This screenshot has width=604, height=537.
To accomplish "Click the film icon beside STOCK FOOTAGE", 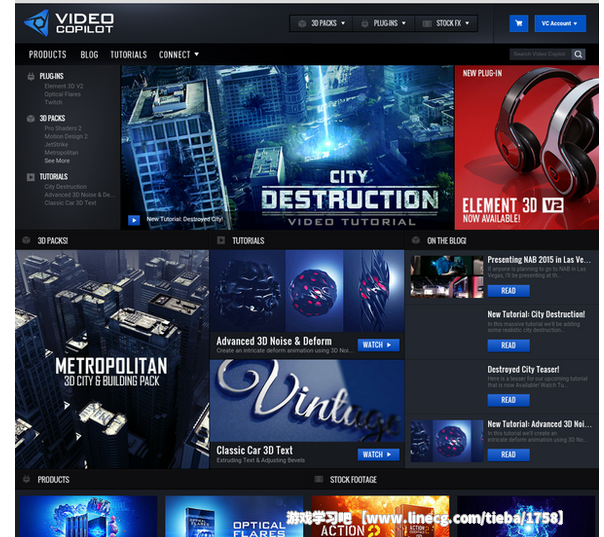I will tap(319, 479).
